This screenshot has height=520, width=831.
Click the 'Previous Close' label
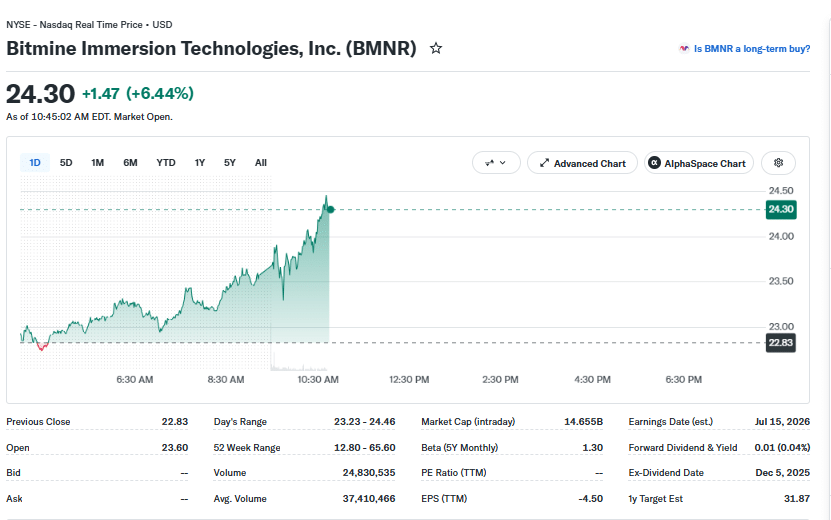(38, 422)
